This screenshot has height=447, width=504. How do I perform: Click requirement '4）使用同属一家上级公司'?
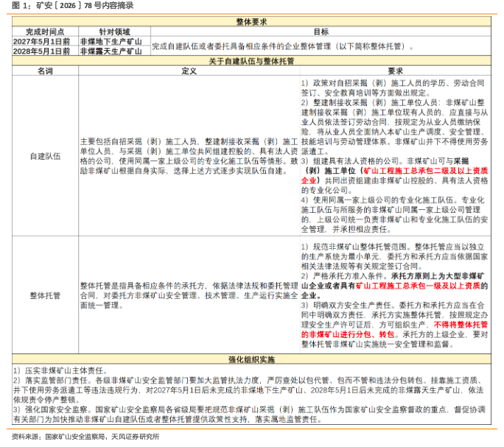tap(395, 214)
